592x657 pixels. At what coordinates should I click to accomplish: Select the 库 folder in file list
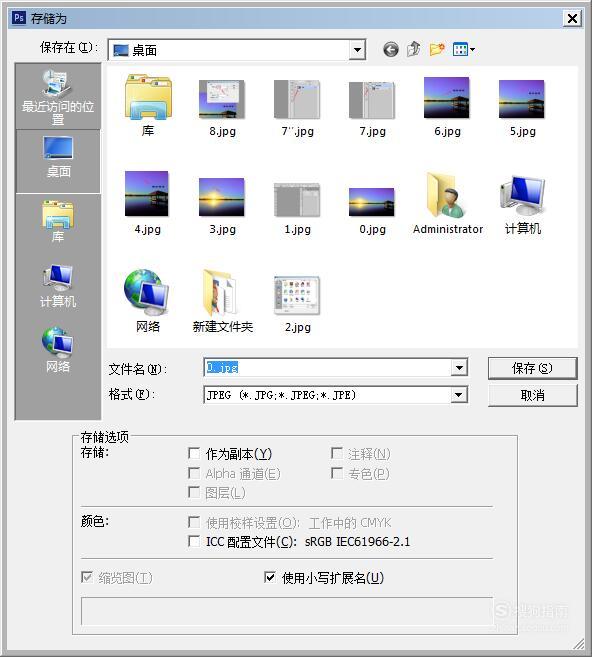pos(147,106)
